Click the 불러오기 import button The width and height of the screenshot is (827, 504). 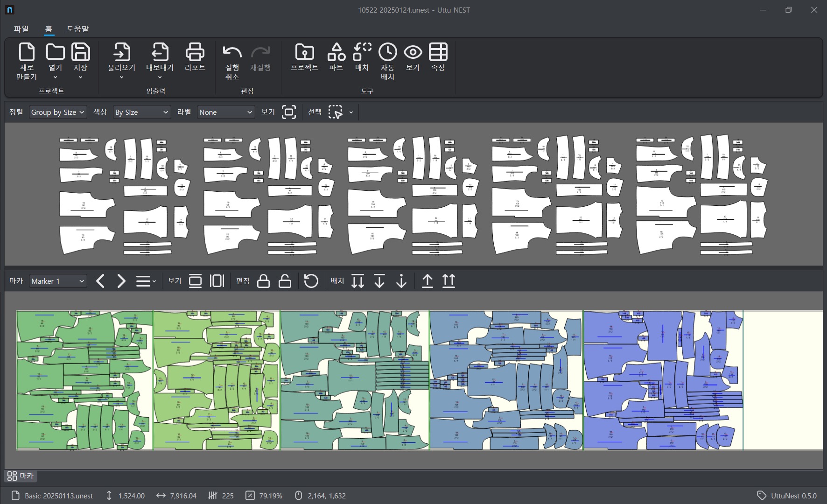coord(121,61)
